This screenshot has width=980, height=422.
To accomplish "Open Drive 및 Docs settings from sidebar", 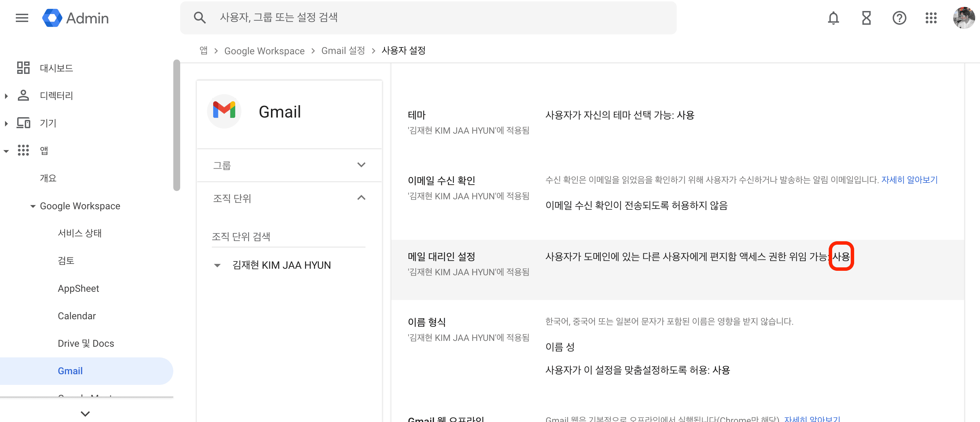I will 86,343.
